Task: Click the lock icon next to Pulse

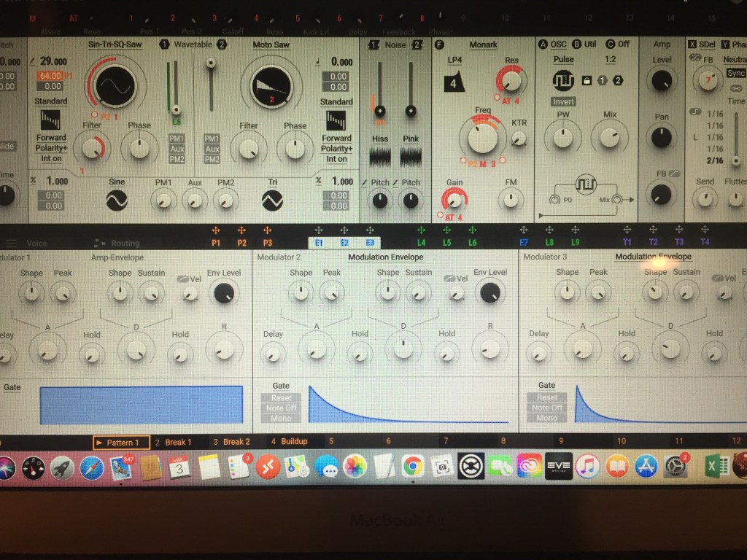Action: point(588,79)
